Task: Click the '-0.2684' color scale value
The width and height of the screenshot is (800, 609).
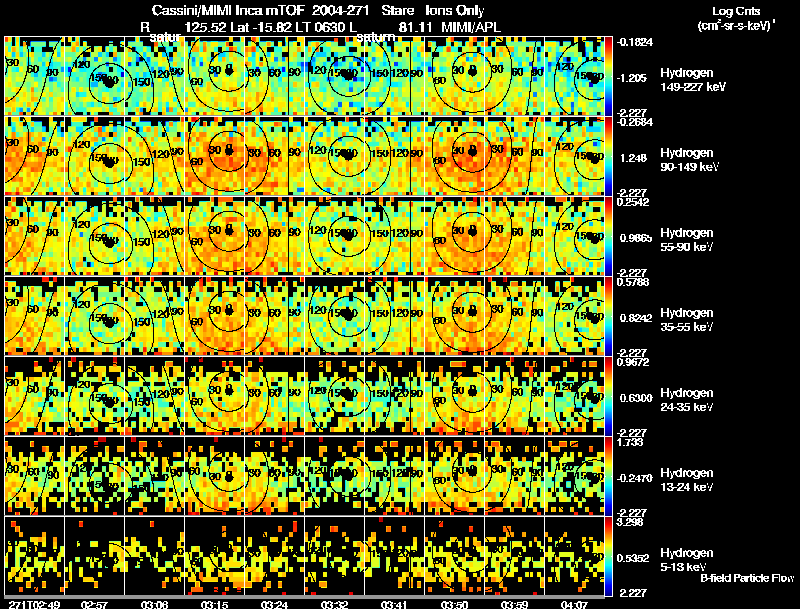Action: (x=635, y=122)
